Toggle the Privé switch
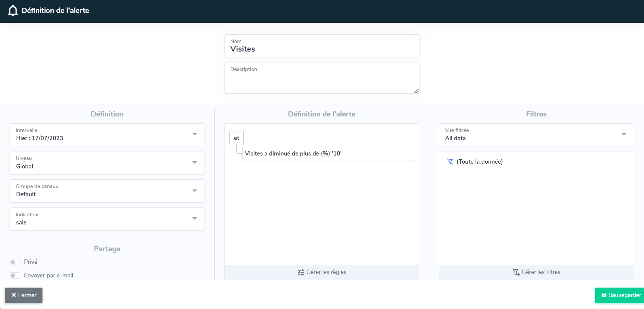Viewport: 644px width, 309px height. [15, 262]
